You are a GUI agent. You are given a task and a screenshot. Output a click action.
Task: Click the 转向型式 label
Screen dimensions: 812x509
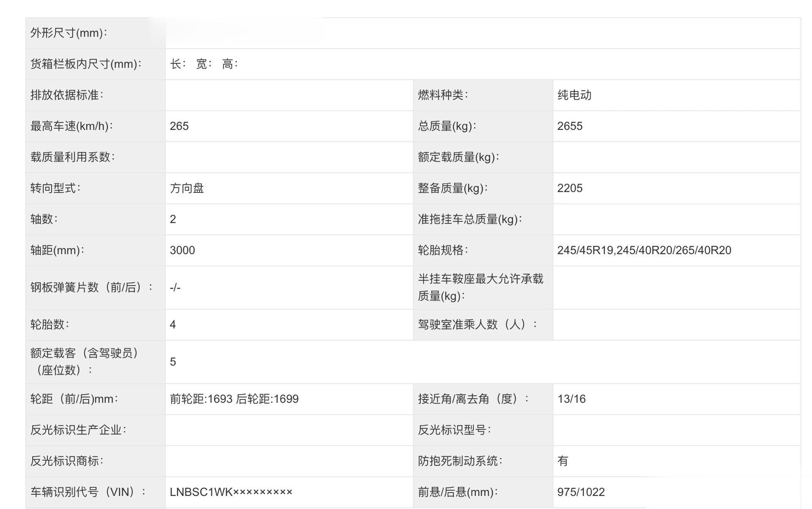tap(55, 188)
